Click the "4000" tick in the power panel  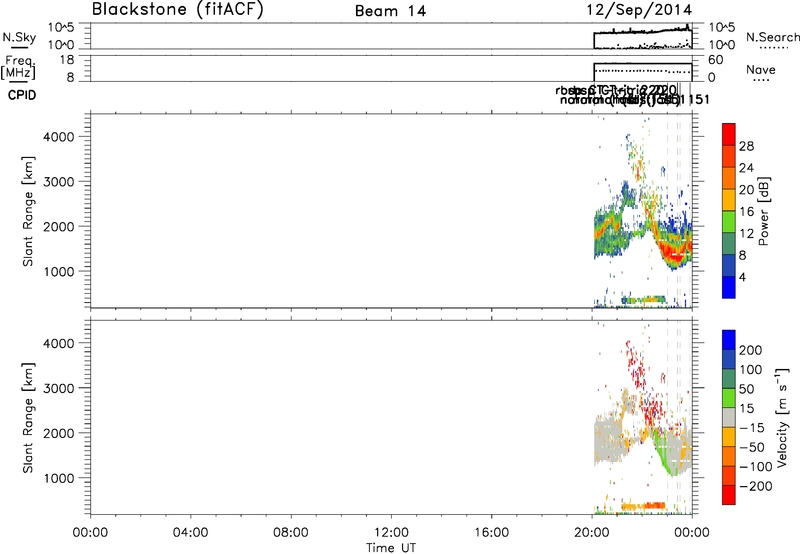58,137
